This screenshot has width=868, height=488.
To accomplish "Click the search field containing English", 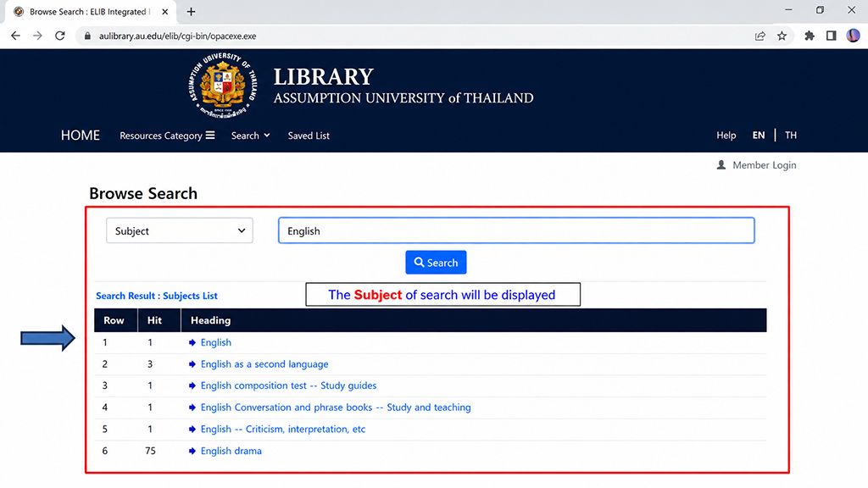I will pyautogui.click(x=516, y=230).
